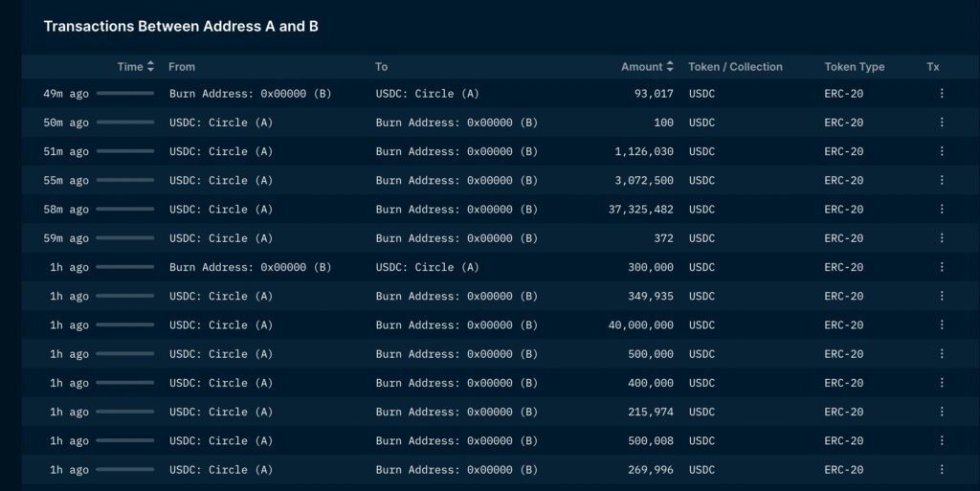Open three-dot menu on the 269,996 row
Viewport: 980px width, 491px height.
point(942,470)
